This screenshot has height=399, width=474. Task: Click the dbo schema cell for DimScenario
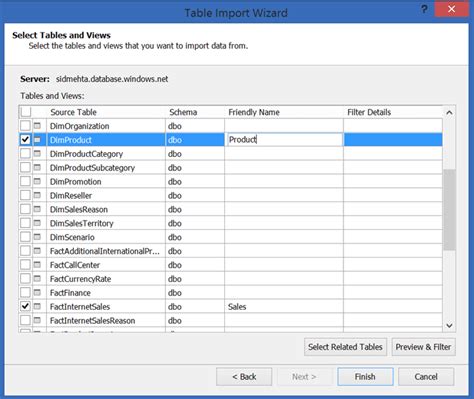click(195, 237)
